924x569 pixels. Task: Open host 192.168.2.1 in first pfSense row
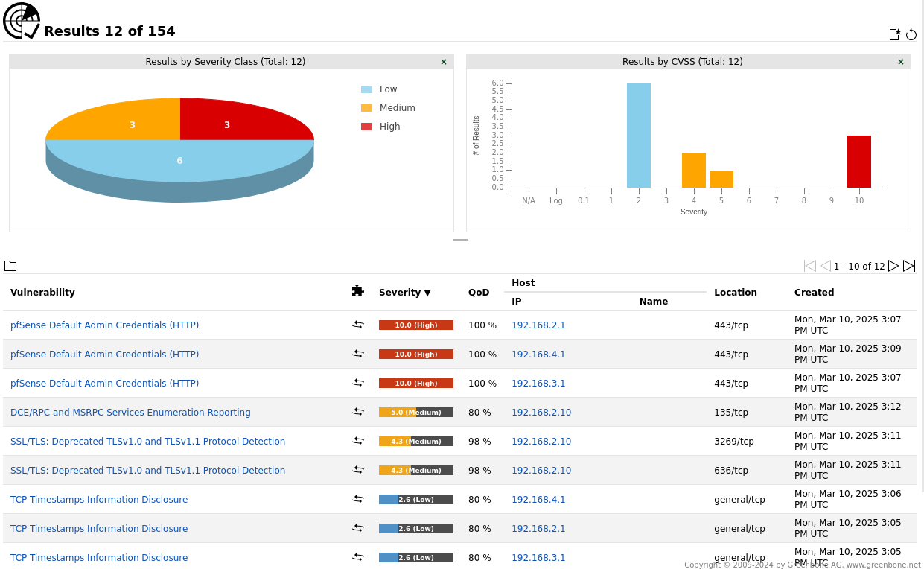pyautogui.click(x=538, y=325)
